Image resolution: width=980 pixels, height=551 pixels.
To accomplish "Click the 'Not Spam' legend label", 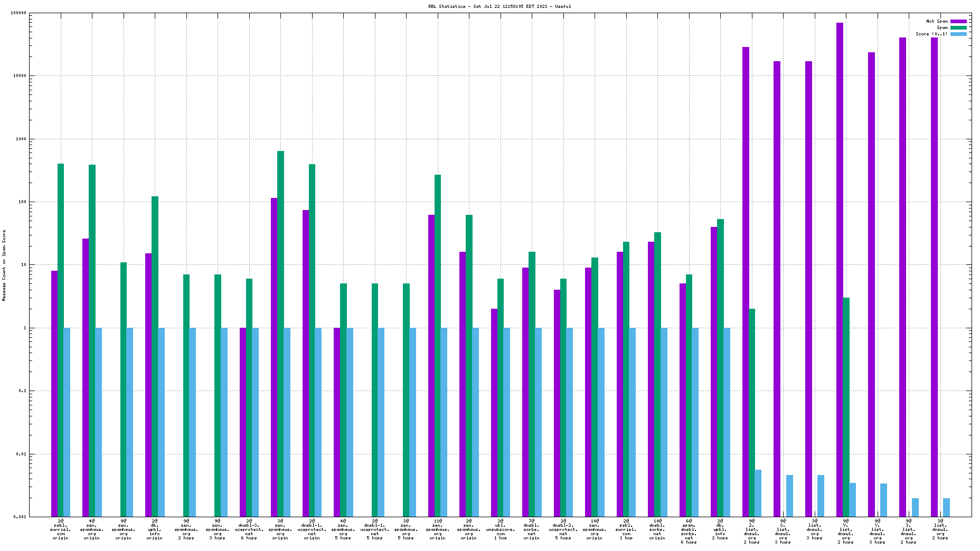I will tap(937, 21).
